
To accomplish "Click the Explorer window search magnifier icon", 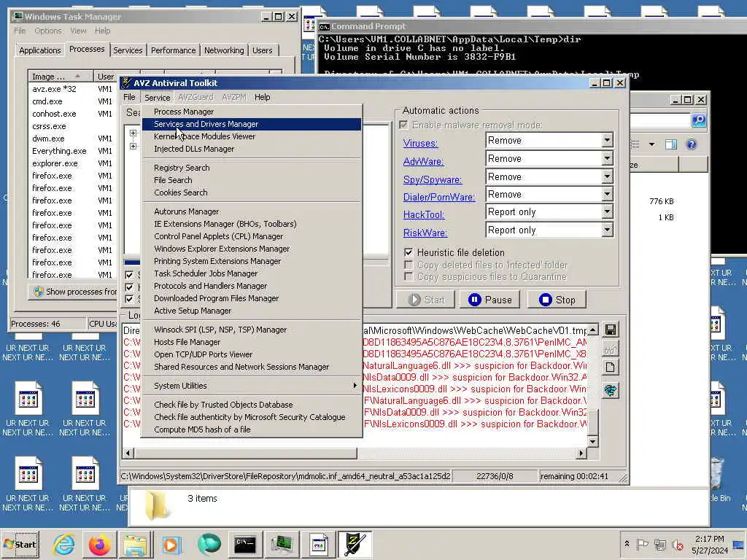I will pos(699,120).
